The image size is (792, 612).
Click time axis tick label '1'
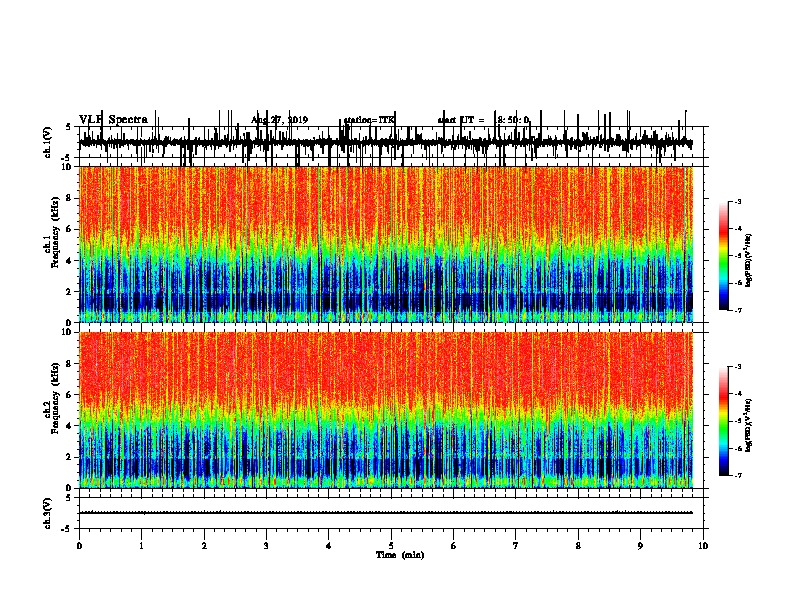(141, 546)
